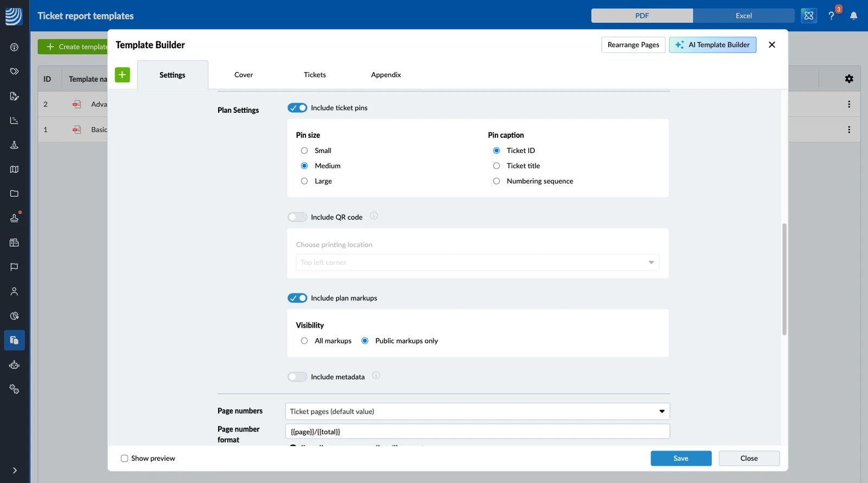The width and height of the screenshot is (868, 483).
Task: Select Large pin size
Action: 304,181
